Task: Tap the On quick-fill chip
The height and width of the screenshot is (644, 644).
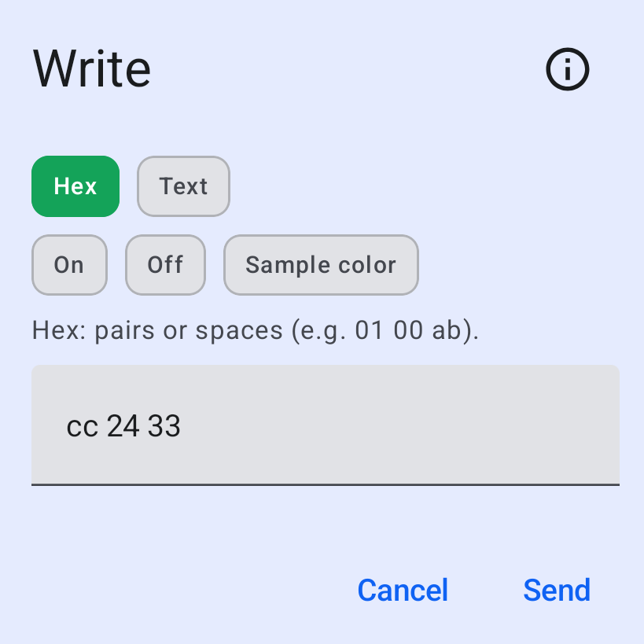Action: (69, 265)
